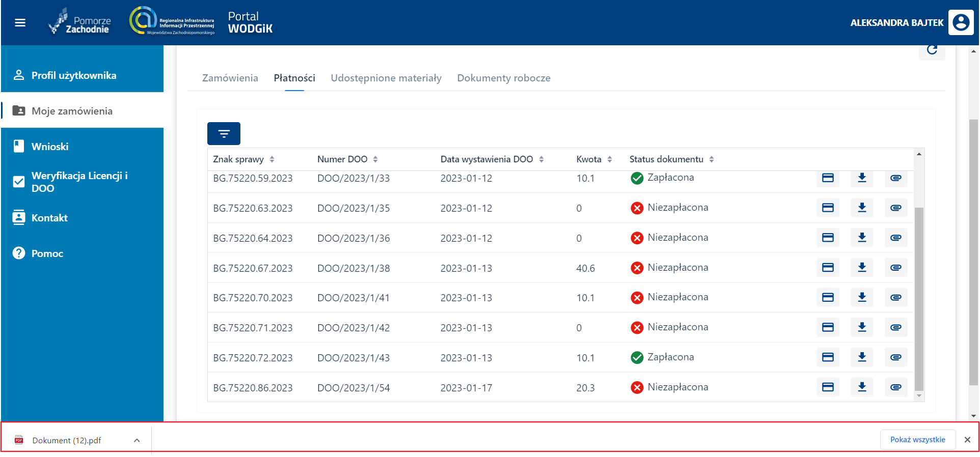Sort by Status dokumentu column
Image resolution: width=980 pixels, height=457 pixels.
[x=711, y=159]
